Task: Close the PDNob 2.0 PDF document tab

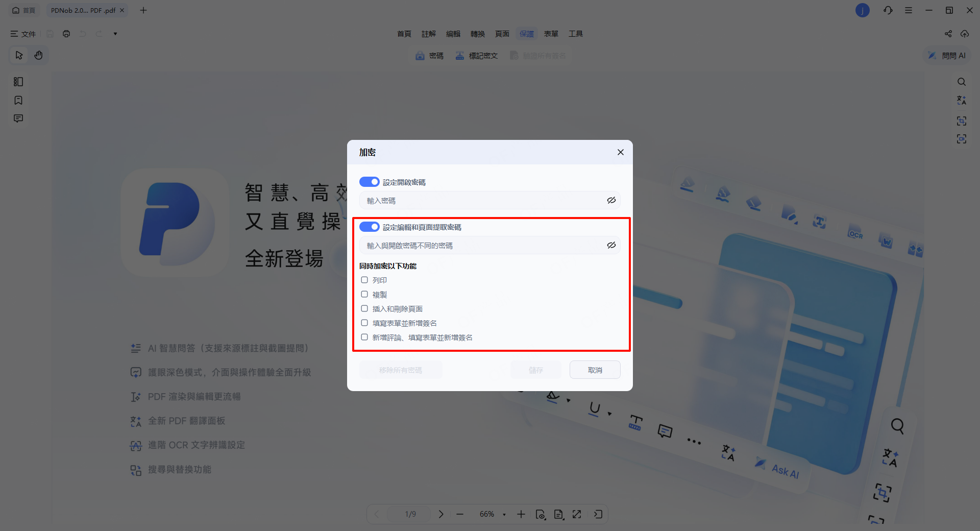Action: (122, 10)
